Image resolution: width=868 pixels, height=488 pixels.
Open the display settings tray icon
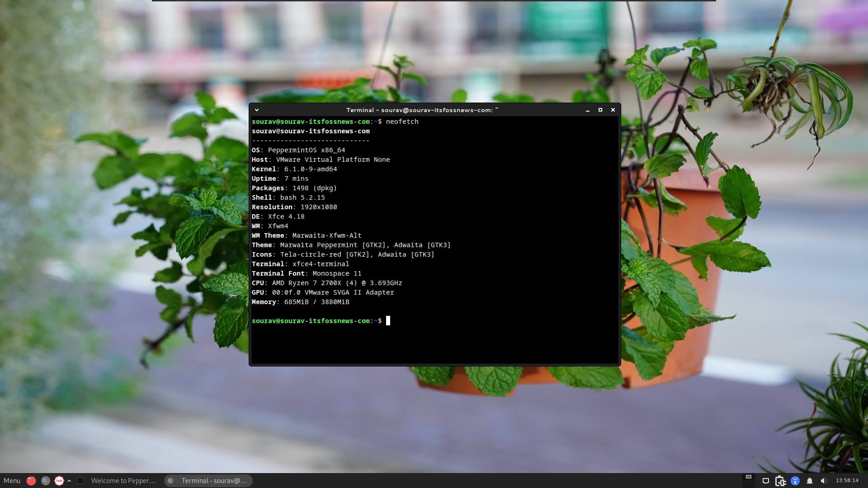point(766,480)
